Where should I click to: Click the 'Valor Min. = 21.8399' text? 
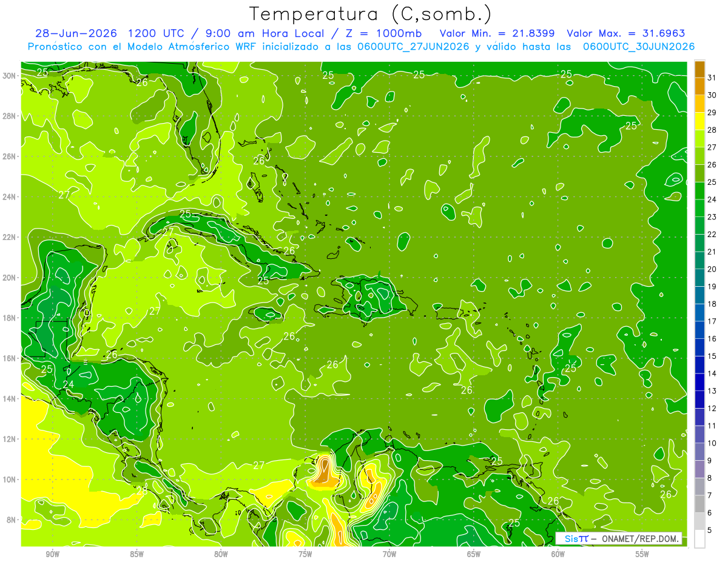pos(496,33)
